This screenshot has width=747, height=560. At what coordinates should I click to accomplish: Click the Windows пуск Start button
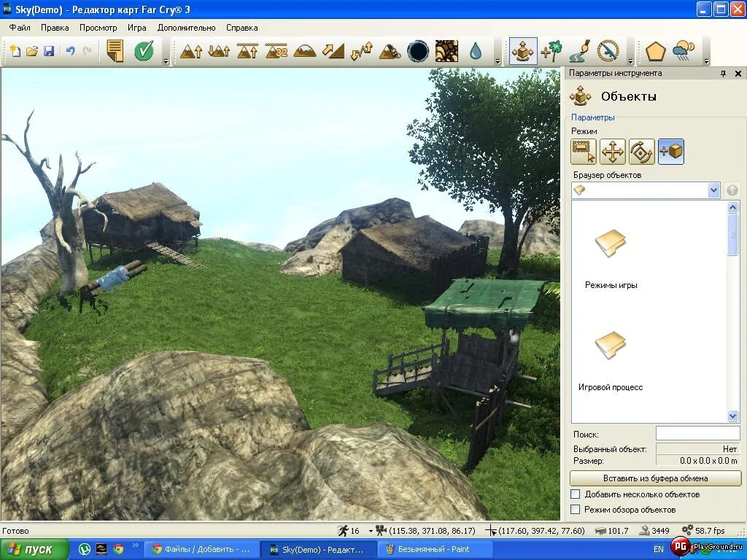(34, 550)
